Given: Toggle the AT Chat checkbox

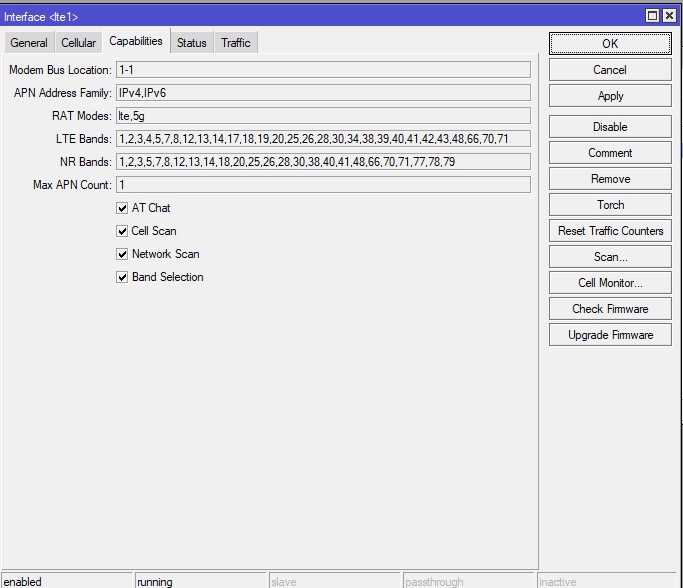Looking at the screenshot, I should pyautogui.click(x=122, y=208).
